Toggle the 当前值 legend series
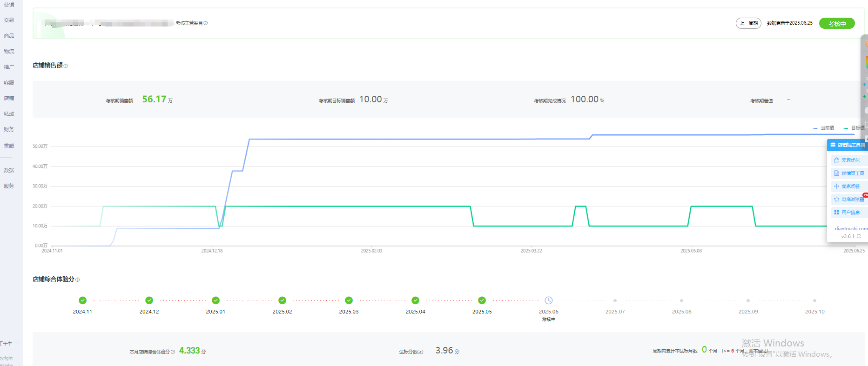 click(x=824, y=128)
